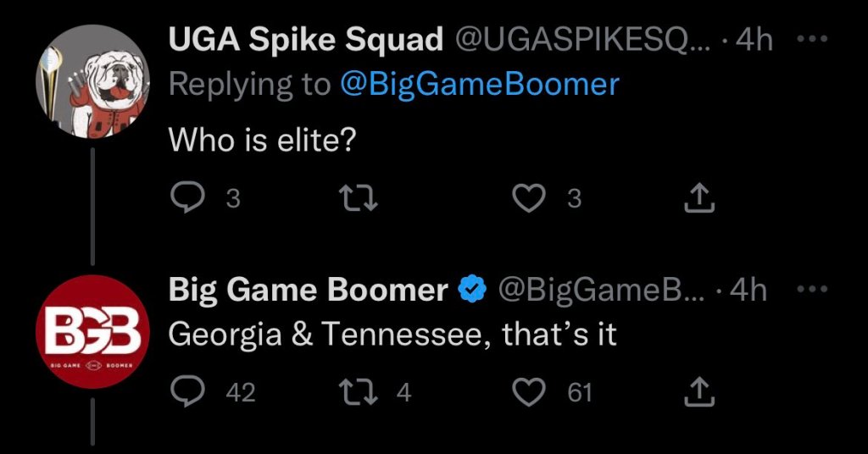This screenshot has height=454, width=868.
Task: Reply to UGA Spike Squad's tweet
Action: click(185, 198)
